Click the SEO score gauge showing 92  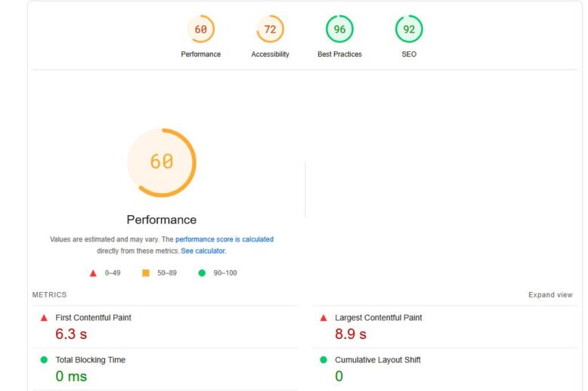point(409,29)
